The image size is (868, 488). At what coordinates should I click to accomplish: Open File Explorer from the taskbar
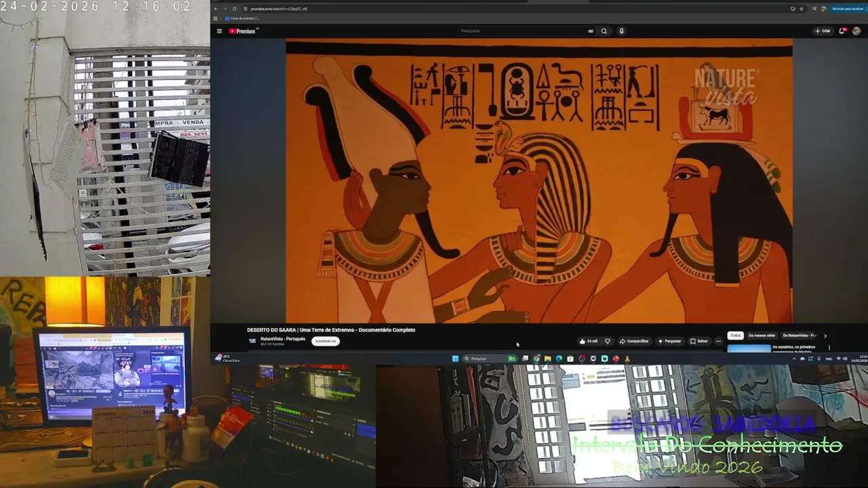(547, 359)
